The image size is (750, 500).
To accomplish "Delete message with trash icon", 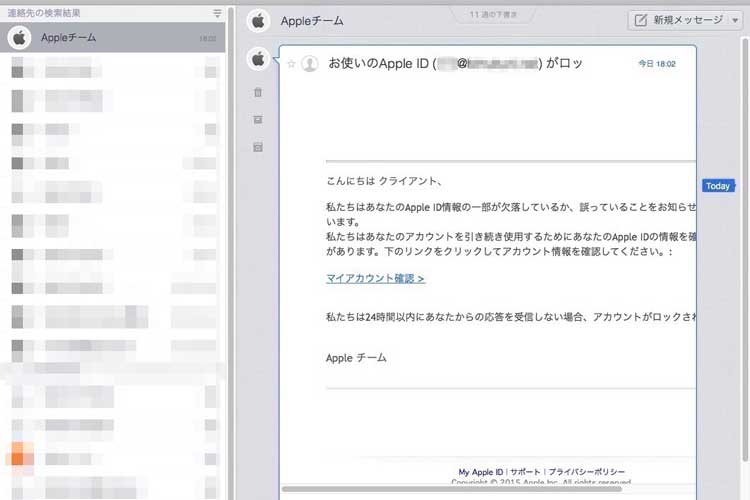I will pyautogui.click(x=258, y=92).
